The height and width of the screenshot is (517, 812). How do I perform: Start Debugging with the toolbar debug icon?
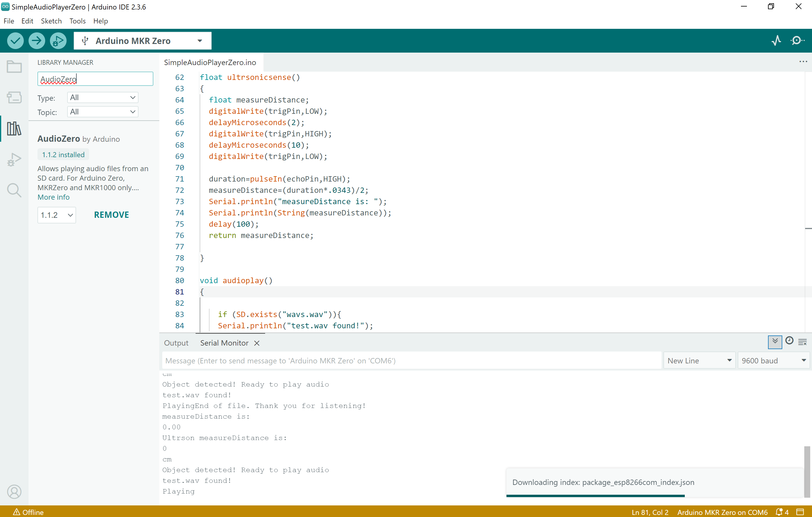58,41
